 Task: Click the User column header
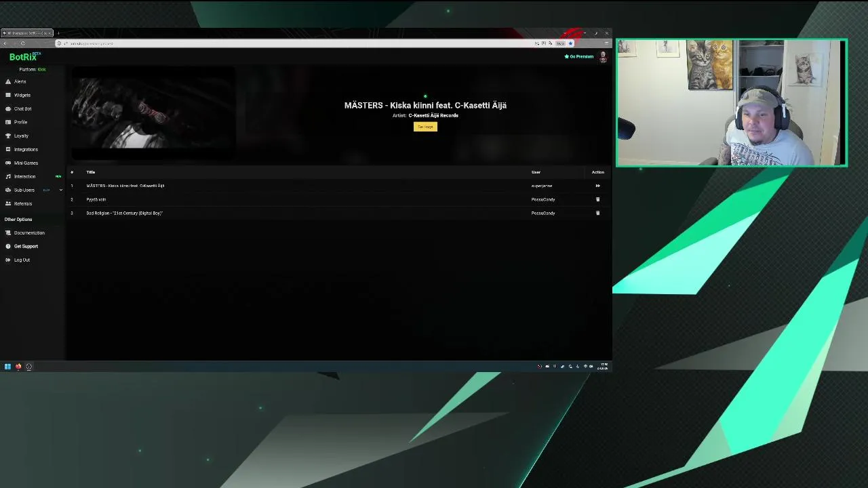536,172
